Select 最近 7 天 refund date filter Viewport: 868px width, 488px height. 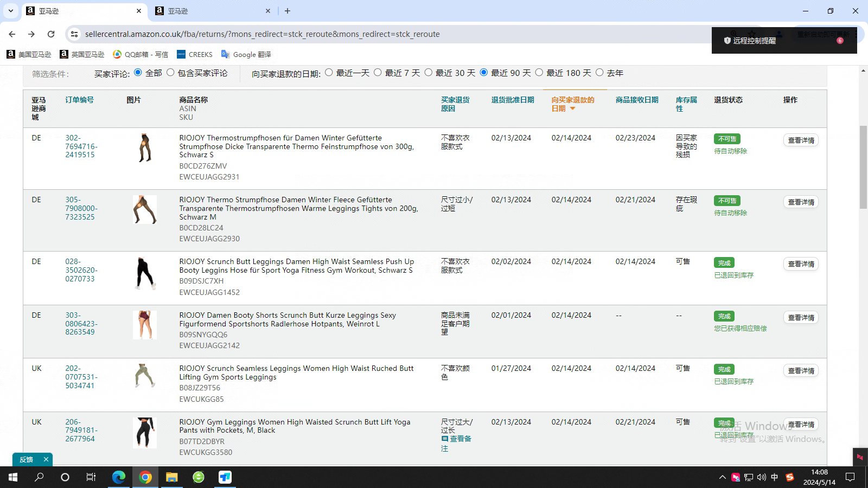(378, 72)
